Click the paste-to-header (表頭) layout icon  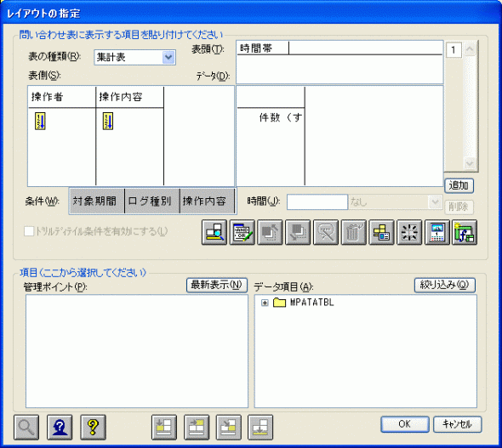pos(197,428)
